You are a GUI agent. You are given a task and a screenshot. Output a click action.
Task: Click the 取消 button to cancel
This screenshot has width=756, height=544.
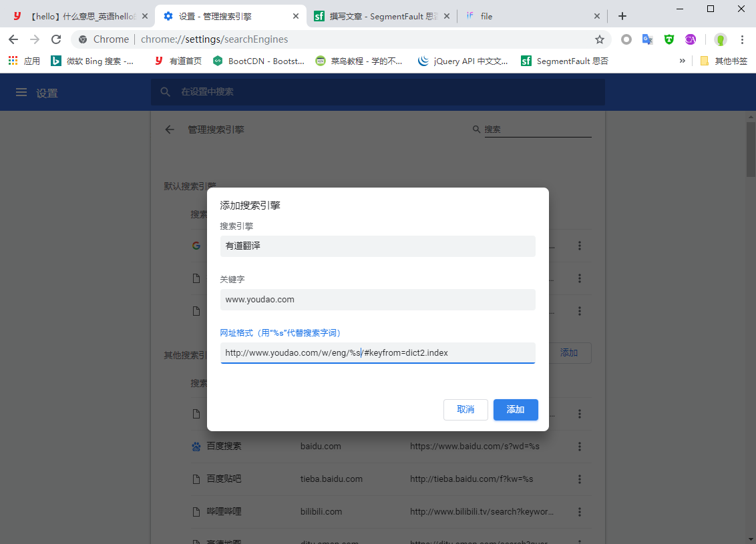coord(465,410)
